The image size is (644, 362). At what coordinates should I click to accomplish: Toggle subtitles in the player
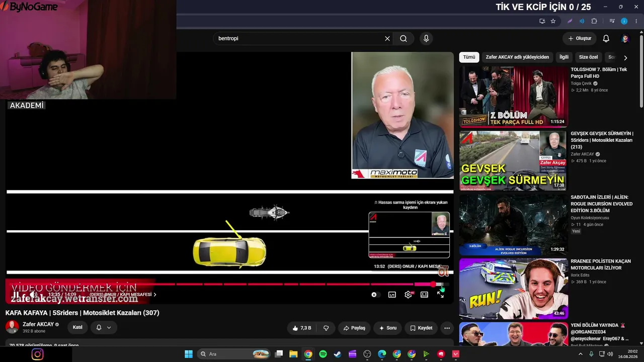(392, 295)
